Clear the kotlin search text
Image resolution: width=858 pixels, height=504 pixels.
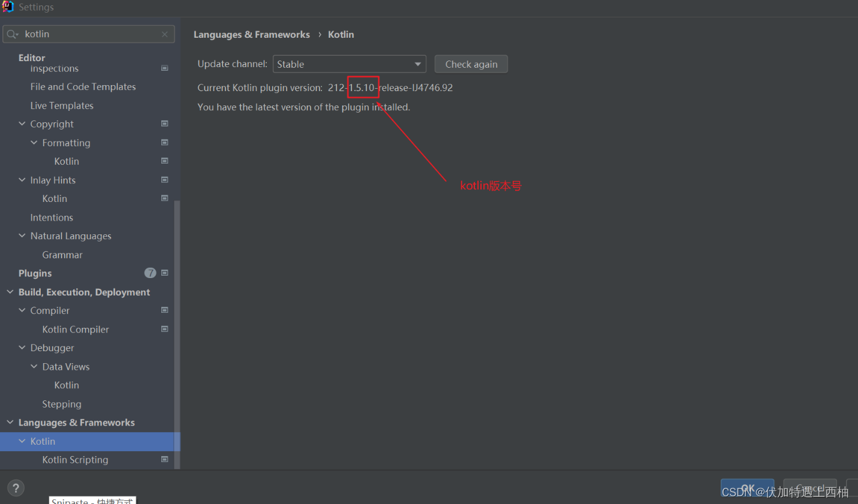165,34
